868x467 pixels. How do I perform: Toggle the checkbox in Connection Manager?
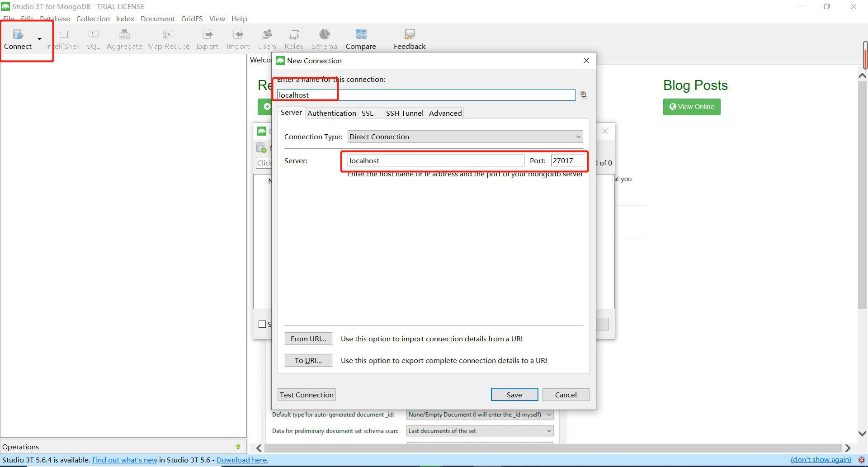pyautogui.click(x=262, y=324)
